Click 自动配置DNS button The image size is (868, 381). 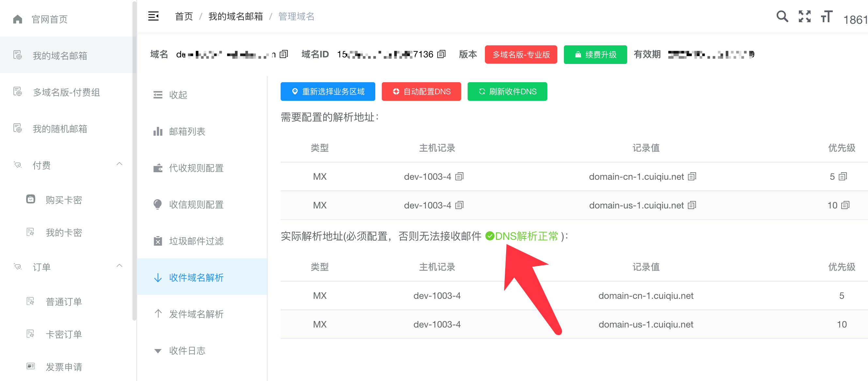[x=421, y=92]
